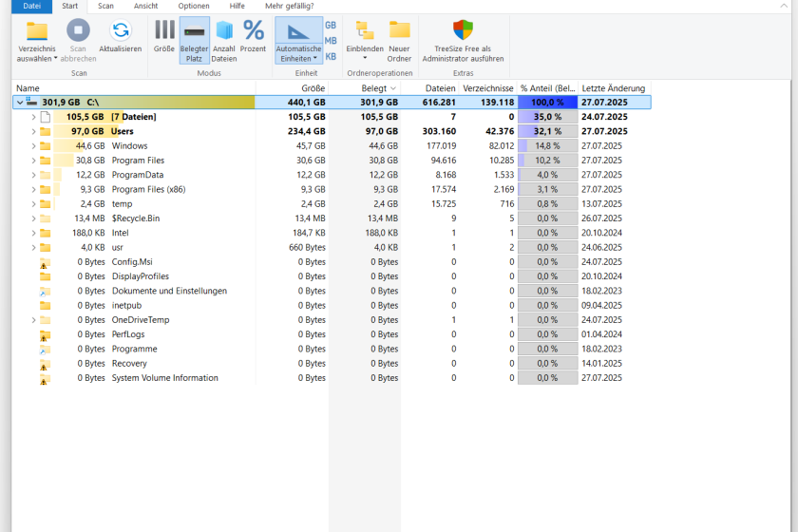Open the Ansicht tab
Viewport: 798px width, 532px height.
146,6
